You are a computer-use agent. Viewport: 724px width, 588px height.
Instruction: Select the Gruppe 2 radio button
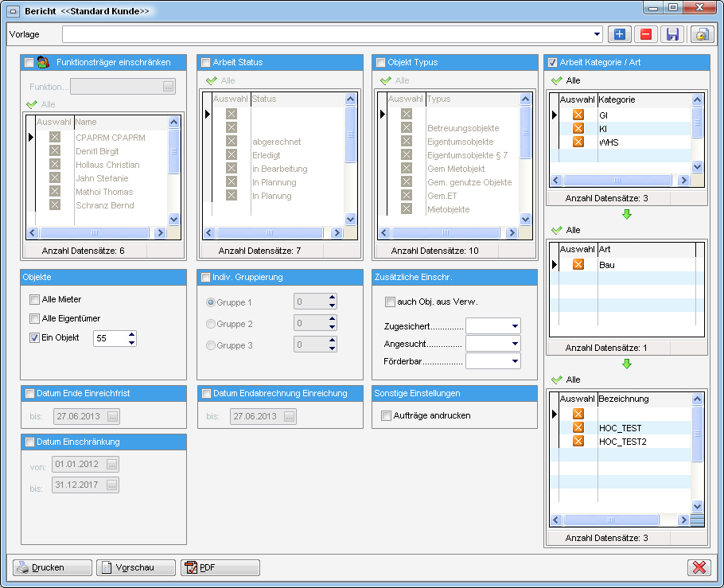click(x=211, y=324)
